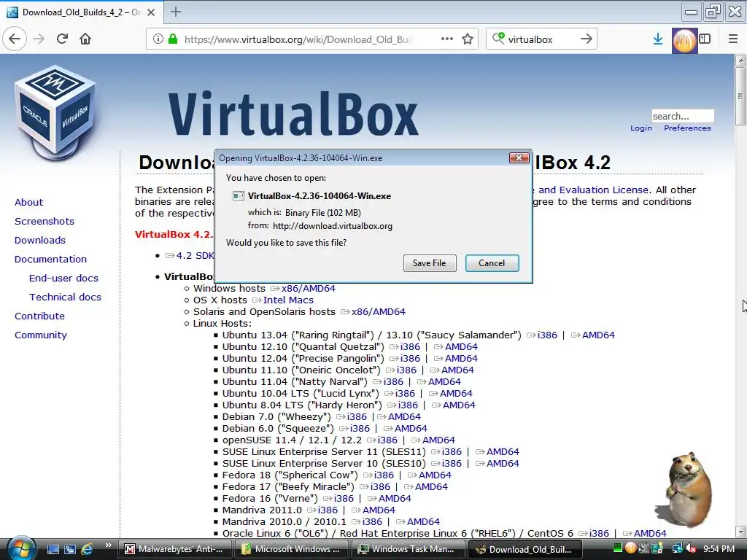The width and height of the screenshot is (747, 560).
Task: Cancel the VirtualBox download dialog
Action: click(x=492, y=262)
